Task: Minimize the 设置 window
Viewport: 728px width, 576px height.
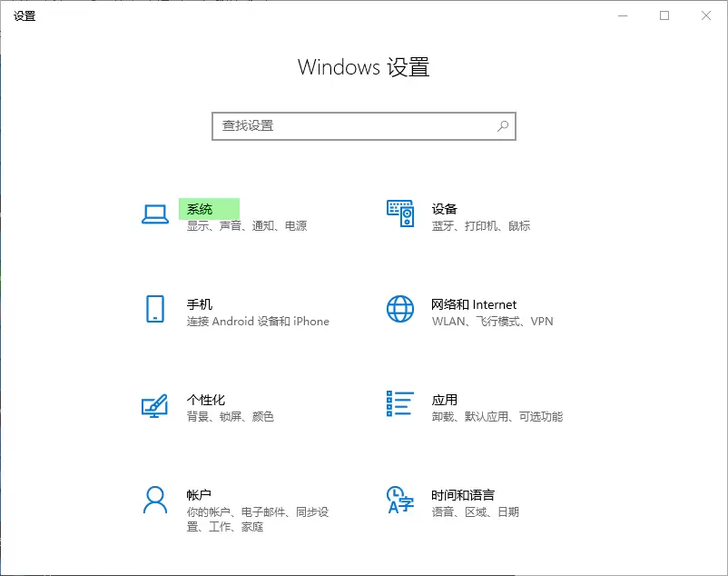Action: pyautogui.click(x=623, y=15)
